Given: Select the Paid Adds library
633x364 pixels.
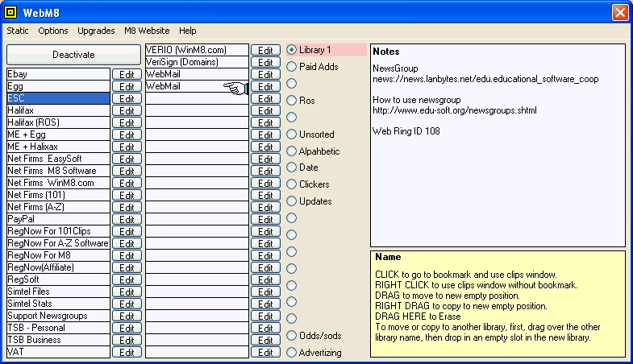Looking at the screenshot, I should click(292, 67).
